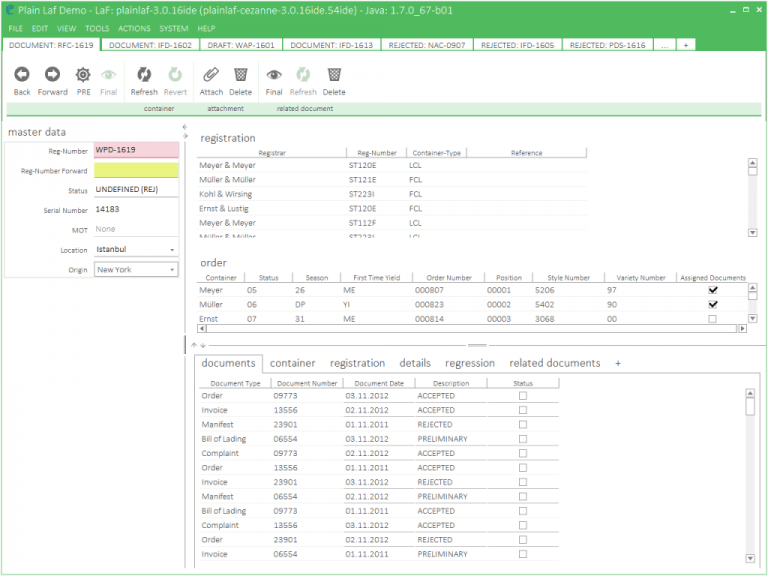Click the Forward arrow icon
The height and width of the screenshot is (576, 768).
[x=52, y=74]
